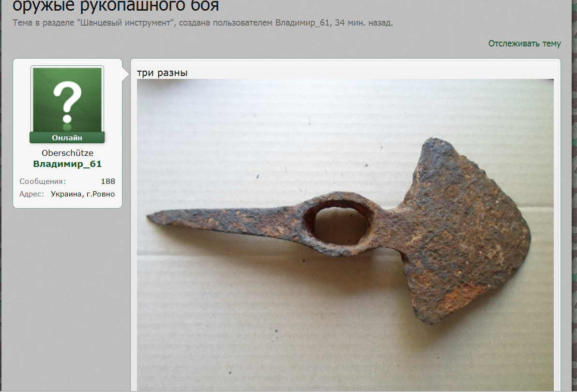Click the 34 мин. назад timestamp

click(364, 23)
